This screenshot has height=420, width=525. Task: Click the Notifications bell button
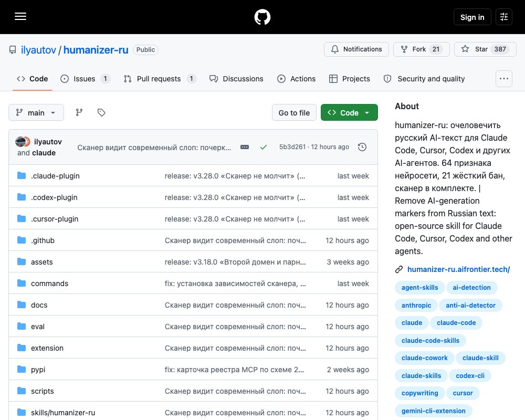[x=356, y=49]
